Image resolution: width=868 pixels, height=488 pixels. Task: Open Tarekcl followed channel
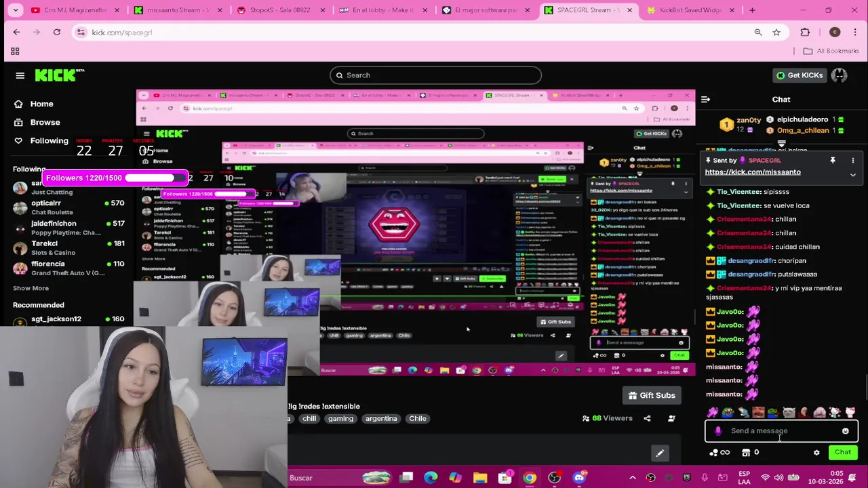(x=68, y=248)
